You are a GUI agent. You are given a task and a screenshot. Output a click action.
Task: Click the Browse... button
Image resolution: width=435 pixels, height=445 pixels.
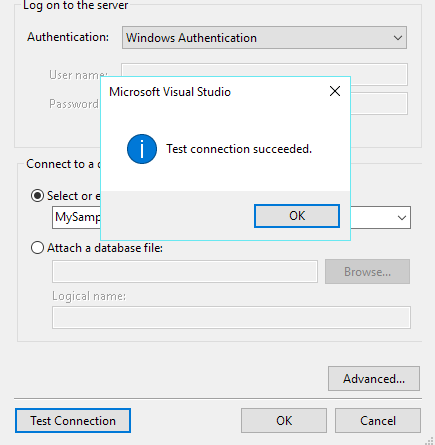pyautogui.click(x=367, y=272)
